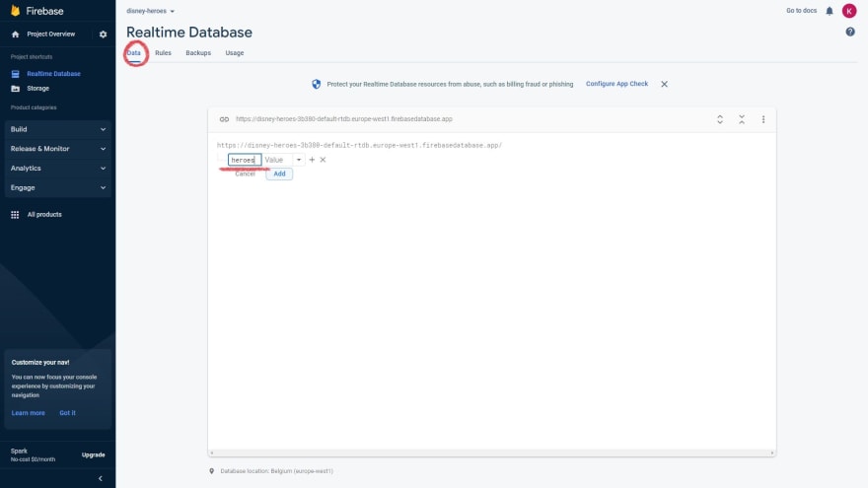Click the horizontal scrollbar in data panel
868x488 pixels.
[491, 453]
